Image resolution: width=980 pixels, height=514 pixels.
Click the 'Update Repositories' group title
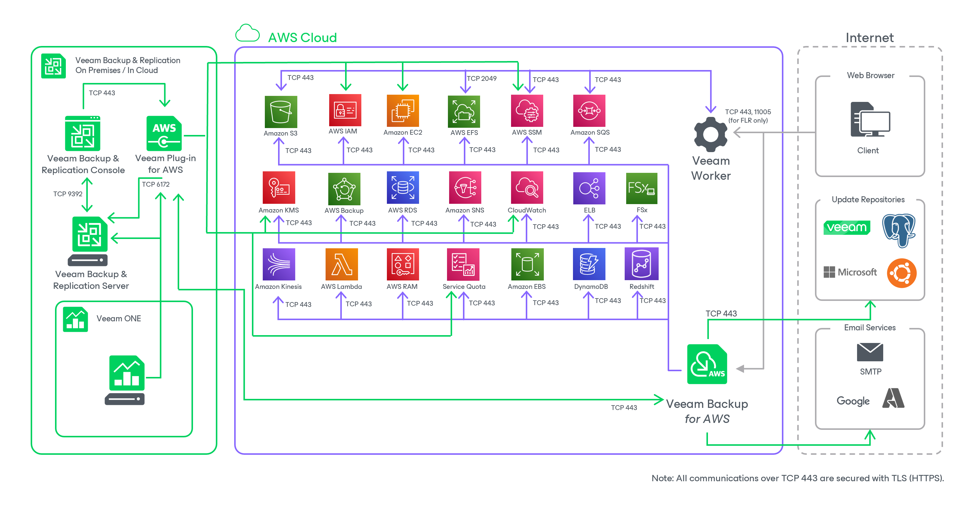coord(868,199)
